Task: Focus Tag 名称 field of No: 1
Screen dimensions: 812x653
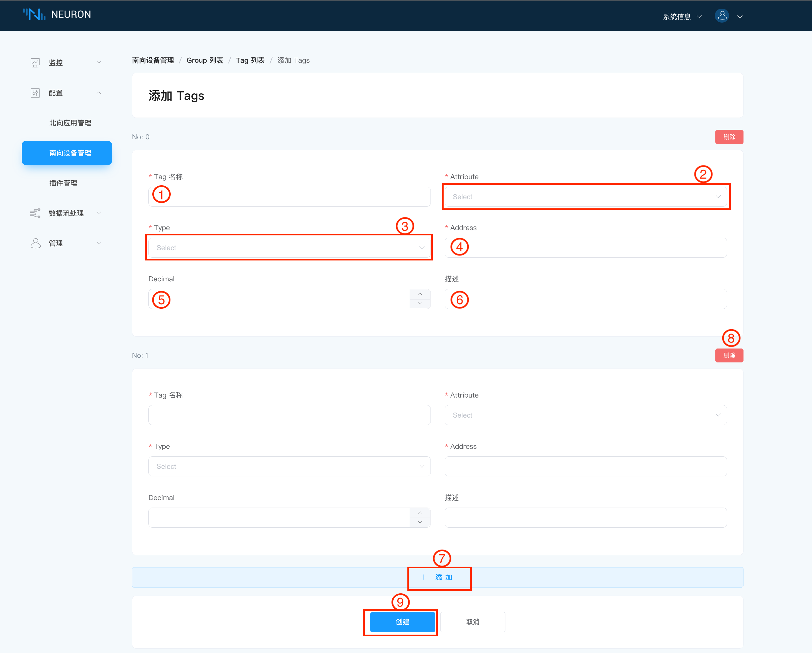Action: click(x=289, y=415)
